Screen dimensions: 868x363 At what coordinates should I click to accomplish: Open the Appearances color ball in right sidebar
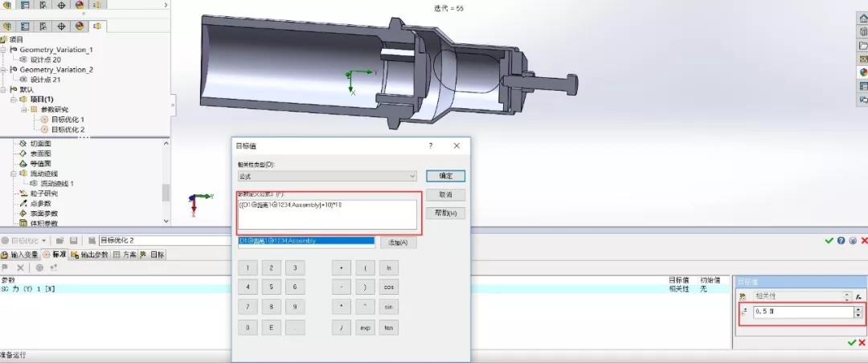click(863, 72)
